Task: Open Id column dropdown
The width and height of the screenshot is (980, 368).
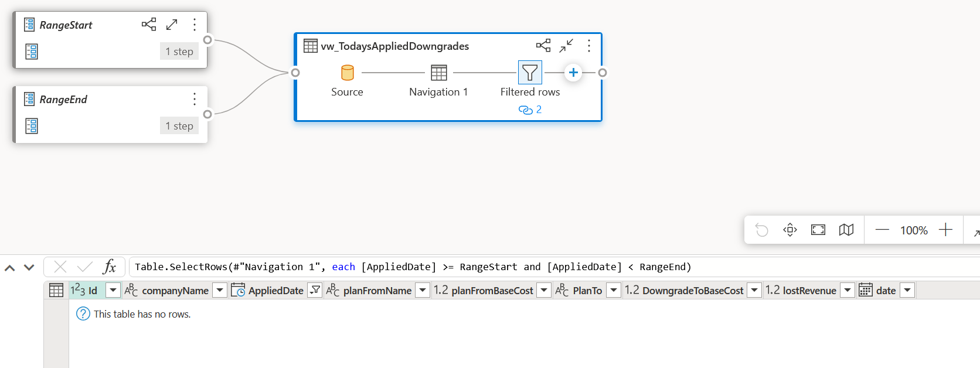Action: pos(113,290)
